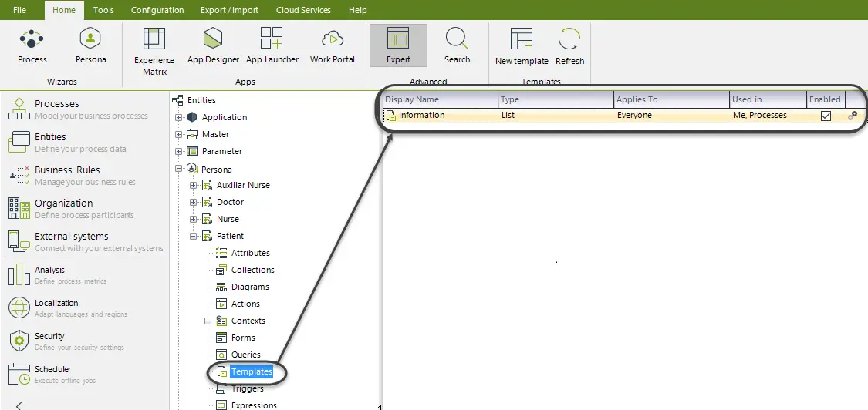This screenshot has height=410, width=868.
Task: Select Diagrams under Patient
Action: (250, 287)
